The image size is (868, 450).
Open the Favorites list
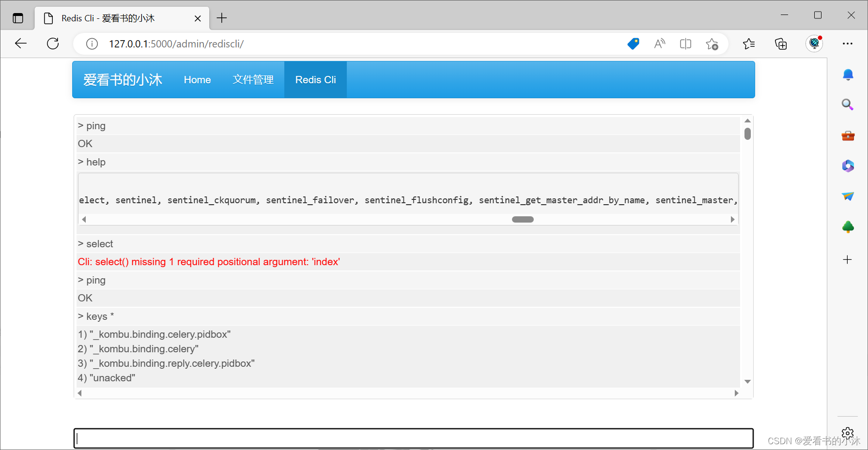(x=749, y=44)
